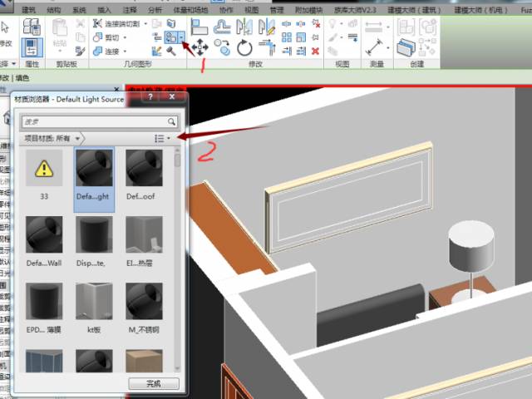Click the Copy tool icon

click(222, 47)
